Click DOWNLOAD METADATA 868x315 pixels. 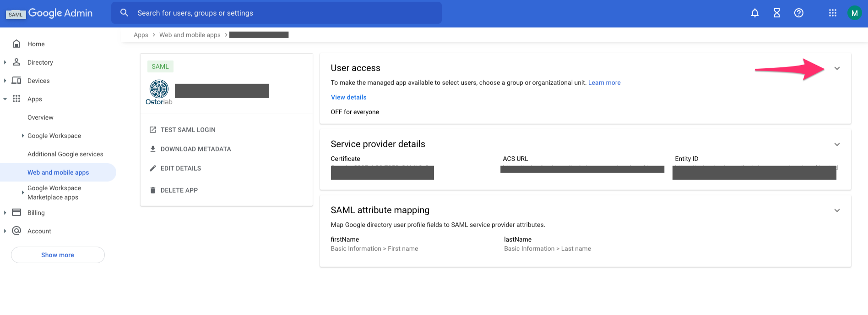coord(195,149)
